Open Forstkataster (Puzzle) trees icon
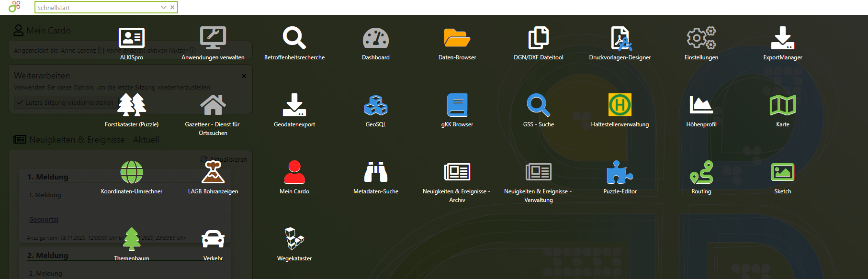 tap(132, 105)
